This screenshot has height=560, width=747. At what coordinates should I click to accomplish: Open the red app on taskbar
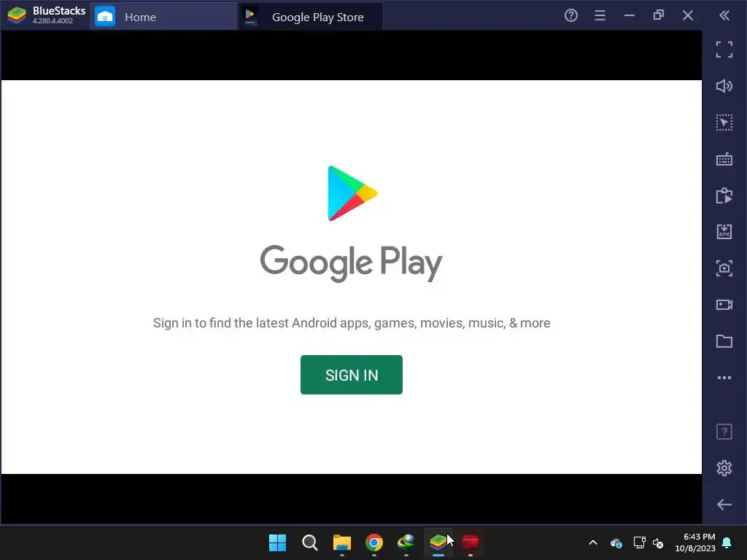click(471, 542)
